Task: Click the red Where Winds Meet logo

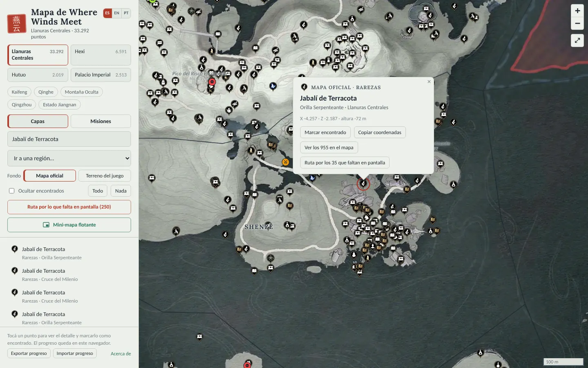Action: [x=17, y=24]
